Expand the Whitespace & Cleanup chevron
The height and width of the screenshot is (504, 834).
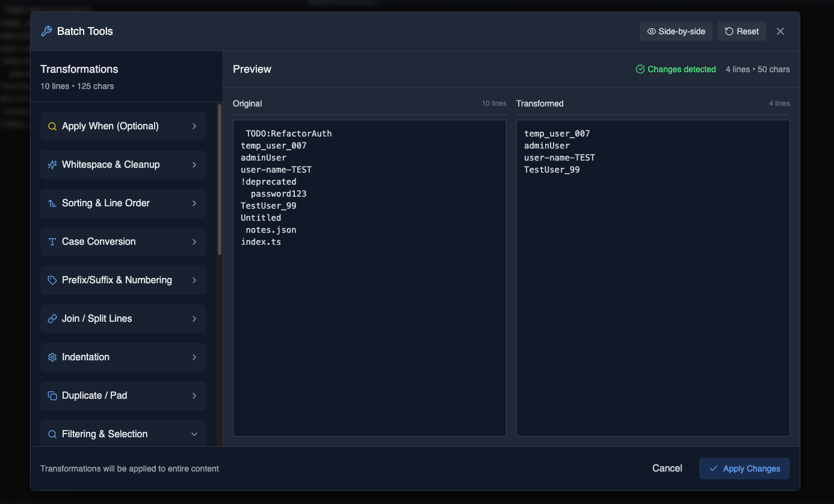[x=194, y=165]
